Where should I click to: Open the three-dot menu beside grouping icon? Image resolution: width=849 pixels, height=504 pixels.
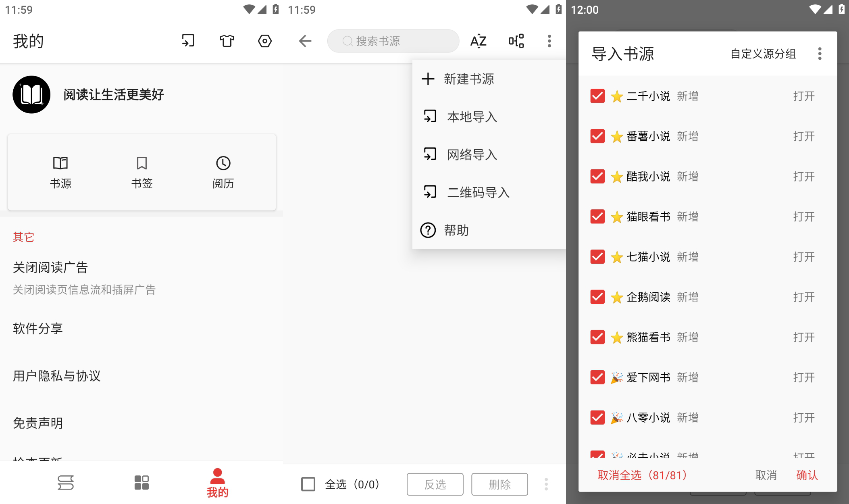tap(549, 41)
